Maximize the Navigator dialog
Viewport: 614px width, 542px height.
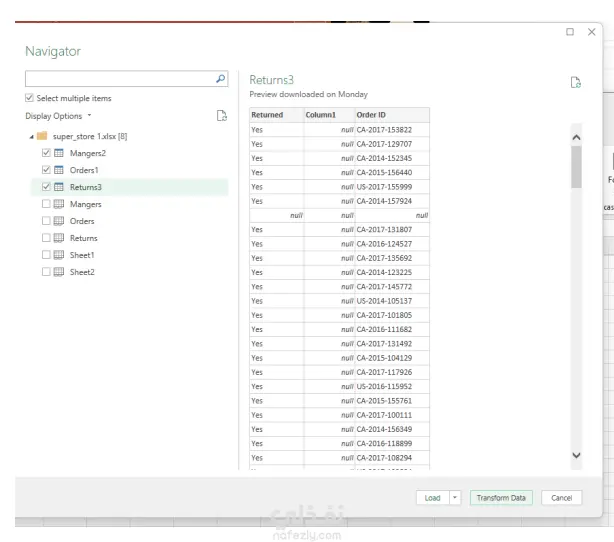coord(570,32)
